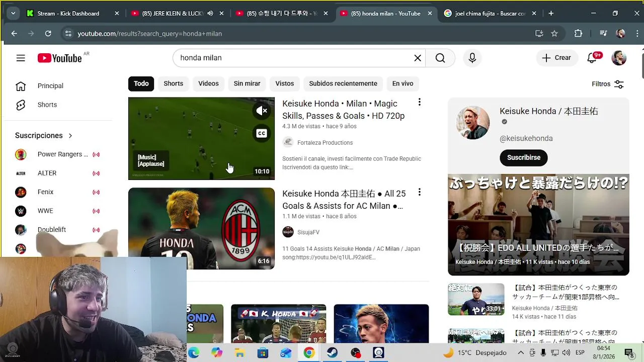Bookmark this page with the star
The image size is (644, 362).
click(x=554, y=34)
